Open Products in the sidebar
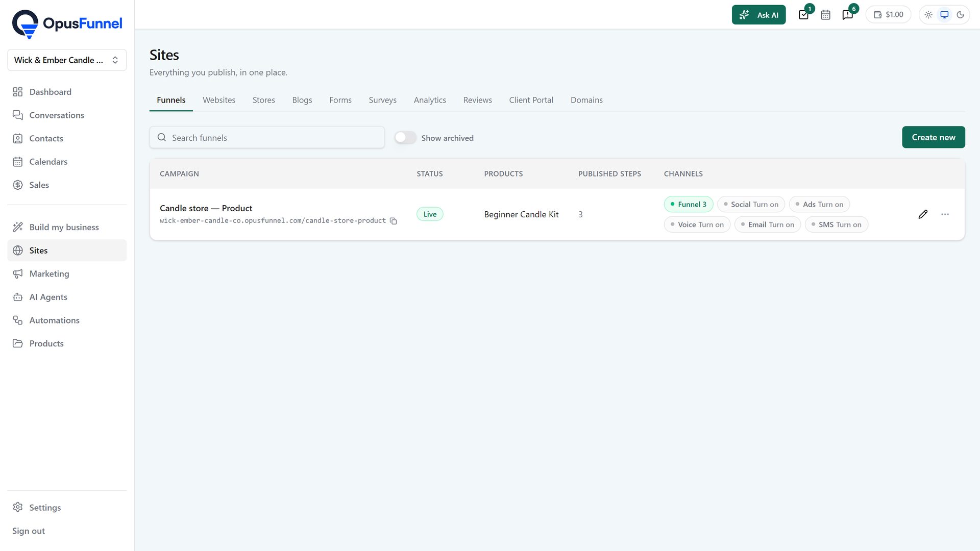The width and height of the screenshot is (980, 551). [x=67, y=343]
